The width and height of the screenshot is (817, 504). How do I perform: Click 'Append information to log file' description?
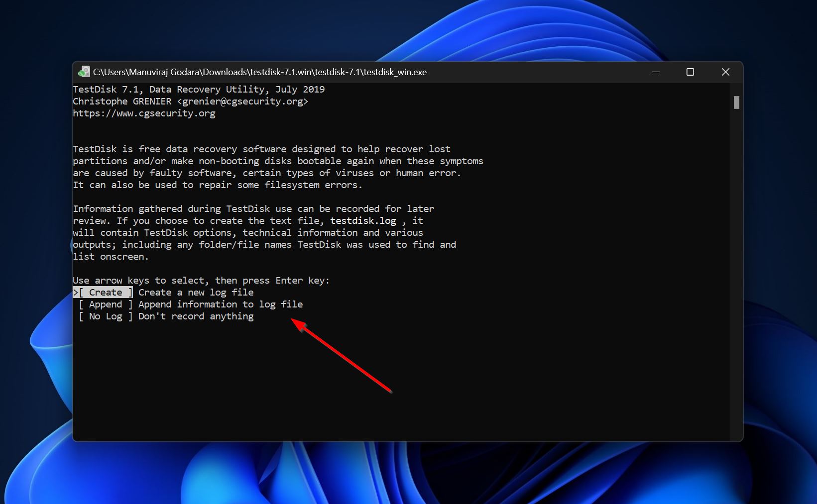(x=221, y=304)
